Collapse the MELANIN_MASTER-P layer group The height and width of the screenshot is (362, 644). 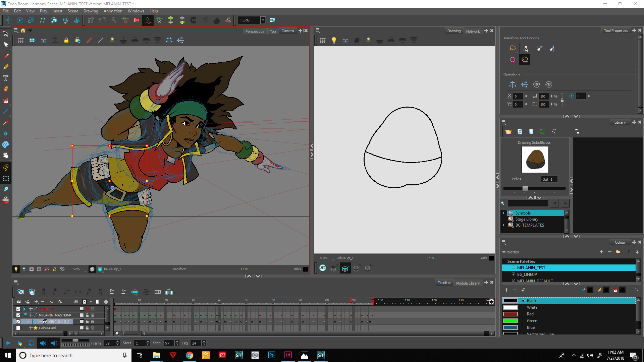pyautogui.click(x=25, y=315)
